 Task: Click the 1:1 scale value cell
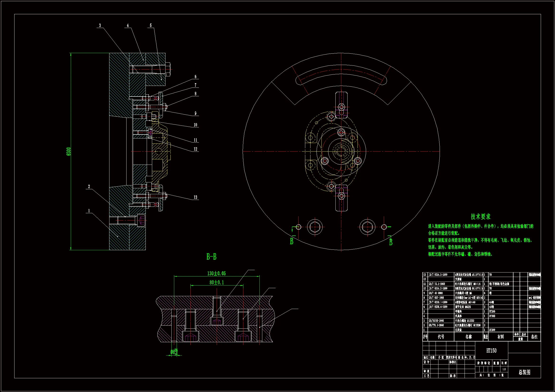[504, 369]
